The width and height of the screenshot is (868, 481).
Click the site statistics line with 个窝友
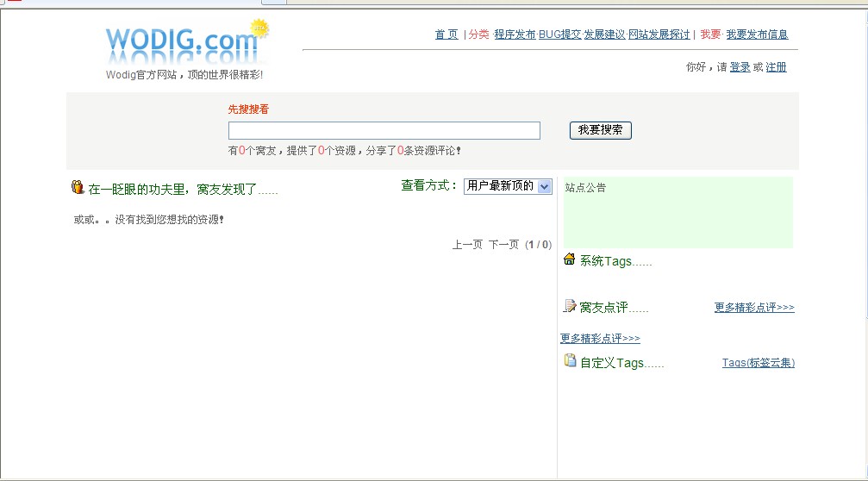point(344,151)
